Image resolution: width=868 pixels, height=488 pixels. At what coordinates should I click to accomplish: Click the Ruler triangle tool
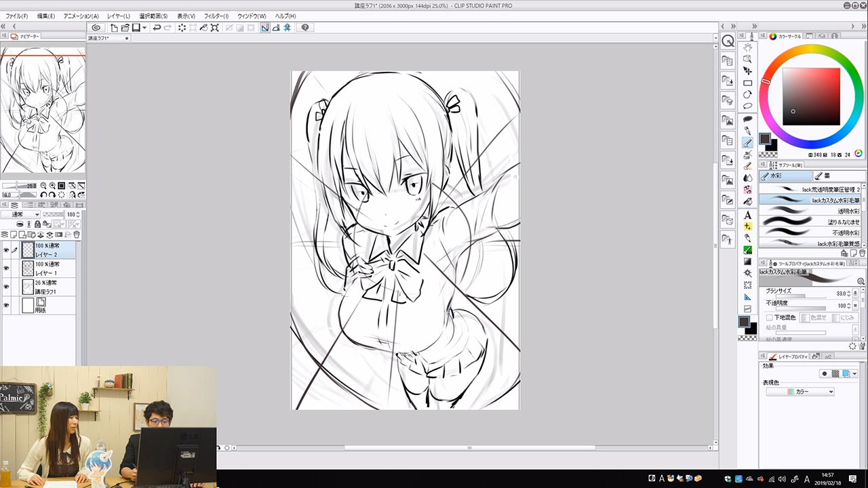pos(747,297)
